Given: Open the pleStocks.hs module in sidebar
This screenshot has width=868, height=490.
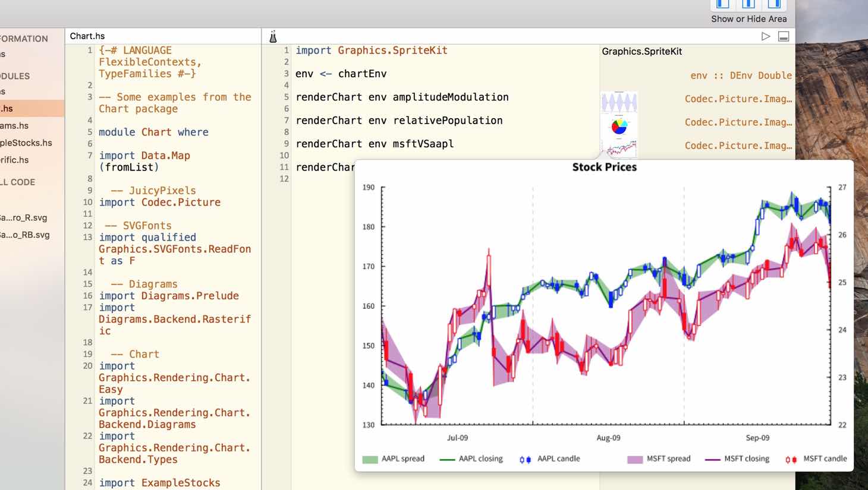Looking at the screenshot, I should click(26, 143).
